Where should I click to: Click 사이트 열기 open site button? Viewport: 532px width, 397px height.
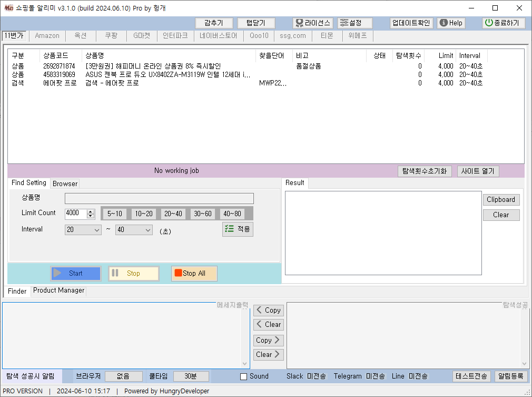click(478, 171)
